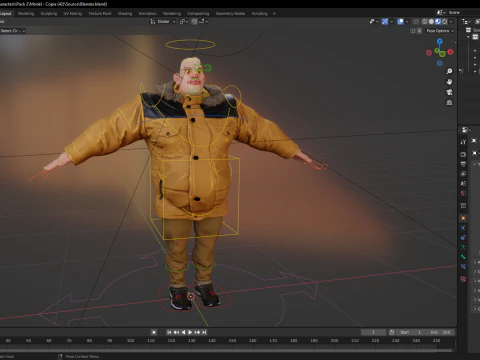This screenshot has width=480, height=360.
Task: Open the outliner display mode dropdown
Action: click(466, 22)
